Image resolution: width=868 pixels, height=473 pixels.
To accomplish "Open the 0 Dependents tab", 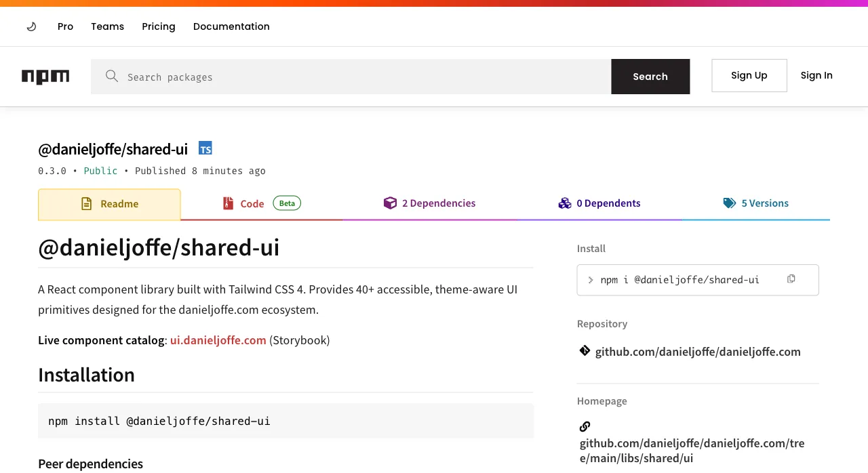I will [x=599, y=203].
